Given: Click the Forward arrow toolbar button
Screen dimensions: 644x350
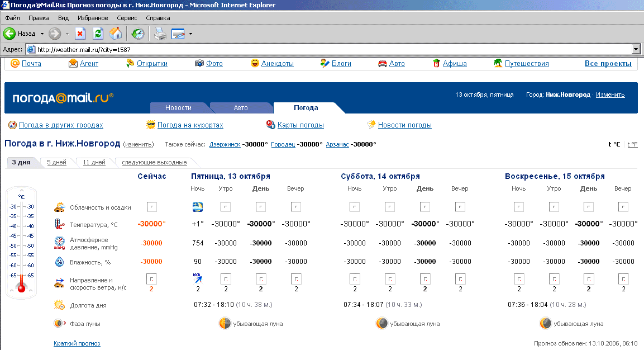Looking at the screenshot, I should coord(55,34).
